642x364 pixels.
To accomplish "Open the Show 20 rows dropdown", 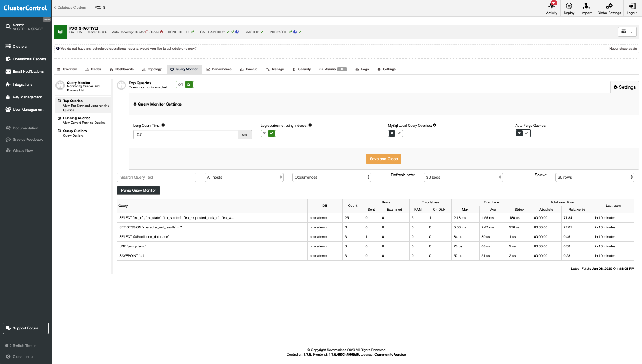I will point(595,177).
